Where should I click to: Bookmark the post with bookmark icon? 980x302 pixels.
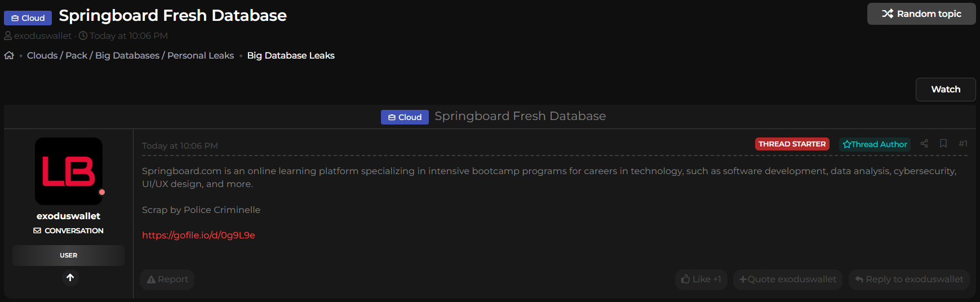(943, 144)
